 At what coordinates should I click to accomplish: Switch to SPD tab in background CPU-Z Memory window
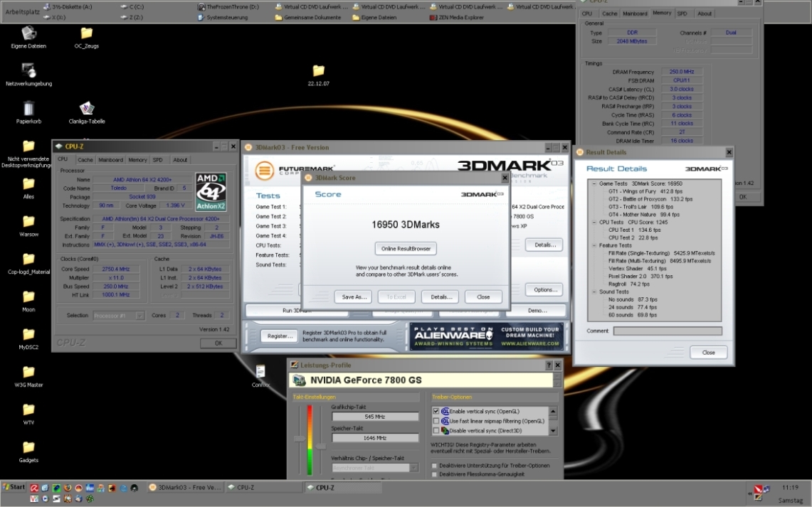[682, 14]
